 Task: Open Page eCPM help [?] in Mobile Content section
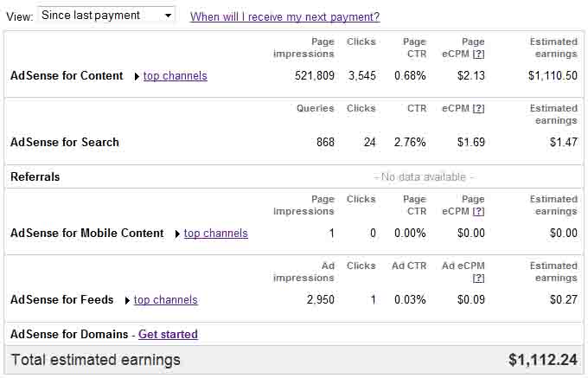coord(478,212)
